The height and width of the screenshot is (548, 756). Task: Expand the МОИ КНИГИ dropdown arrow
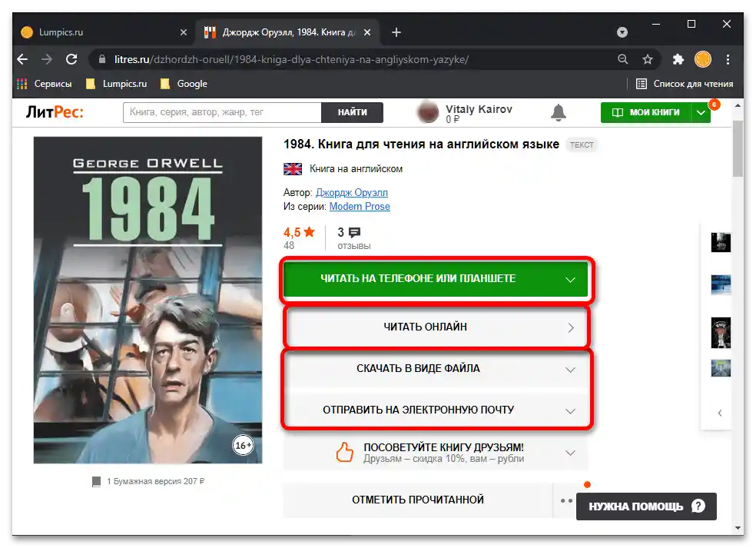tap(701, 112)
